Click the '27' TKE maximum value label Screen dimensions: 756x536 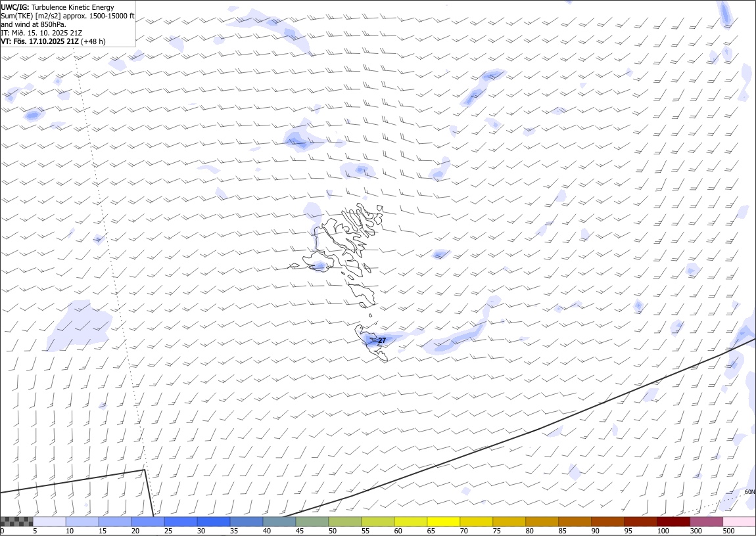click(x=382, y=340)
